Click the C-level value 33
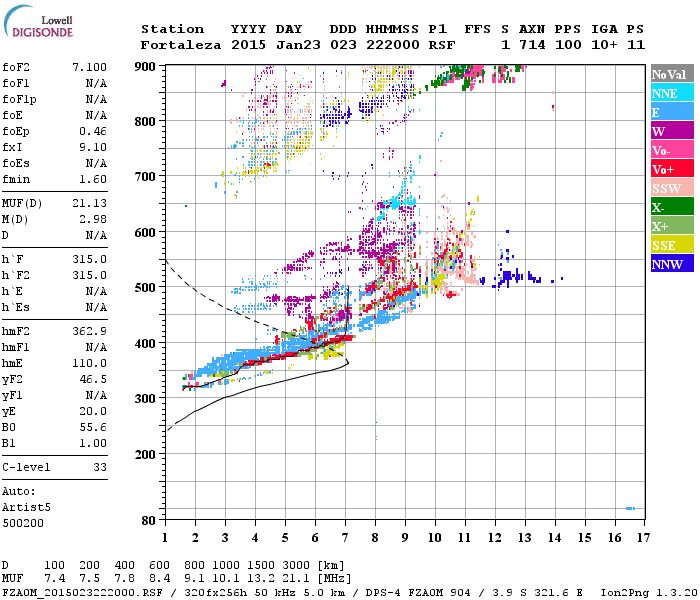Screen dimensions: 700x600 pos(100,467)
